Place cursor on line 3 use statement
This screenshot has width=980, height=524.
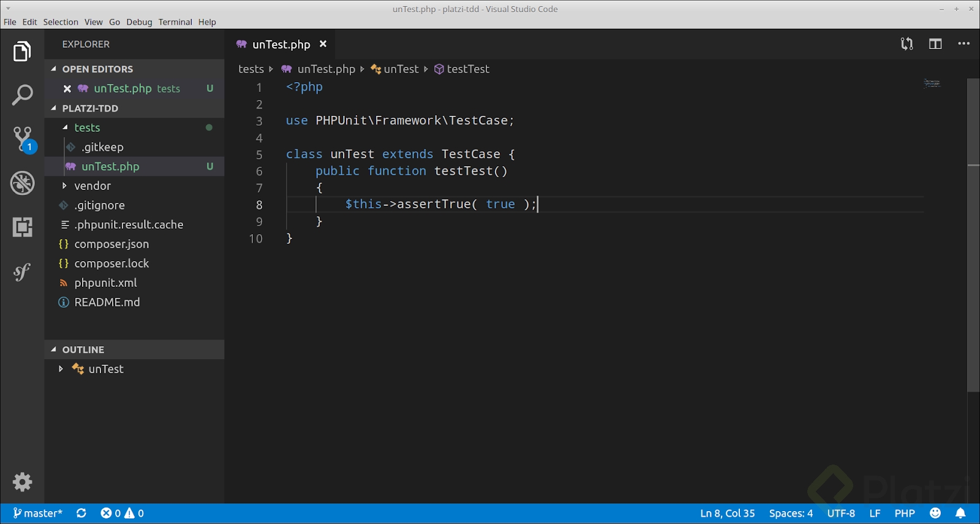tap(400, 121)
